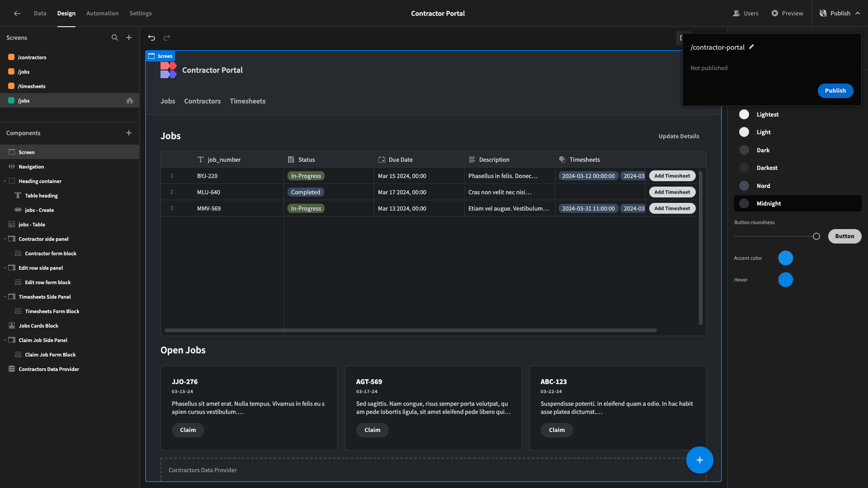
Task: Click the redo arrow icon
Action: (167, 38)
